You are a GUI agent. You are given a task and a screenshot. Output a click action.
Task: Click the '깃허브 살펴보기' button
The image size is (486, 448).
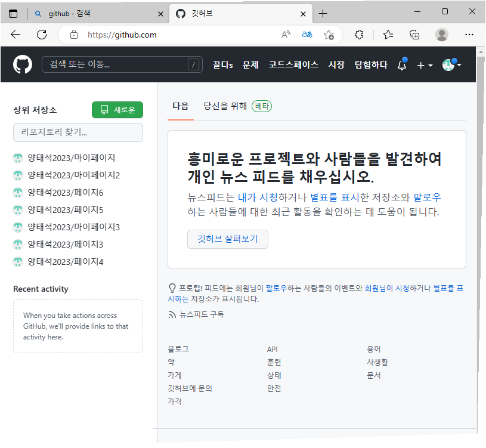click(228, 239)
